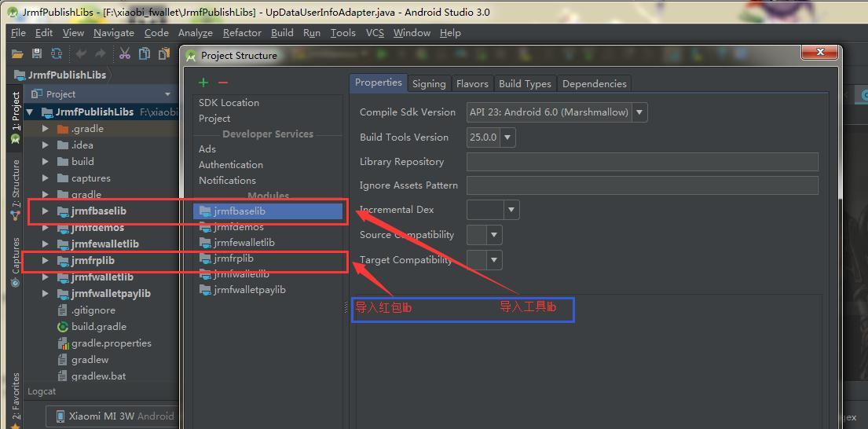Click the Copy icon in toolbar
This screenshot has height=429, width=868.
tap(145, 53)
